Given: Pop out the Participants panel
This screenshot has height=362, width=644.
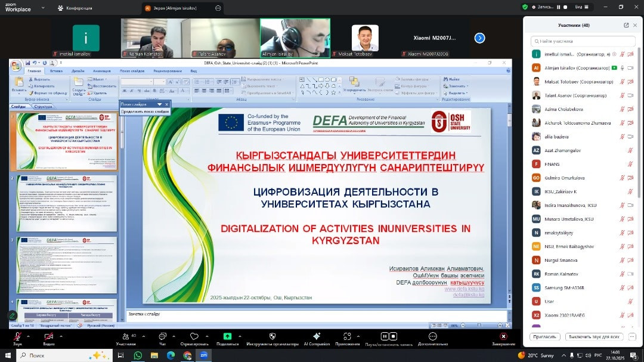Looking at the screenshot, I should pos(626,25).
